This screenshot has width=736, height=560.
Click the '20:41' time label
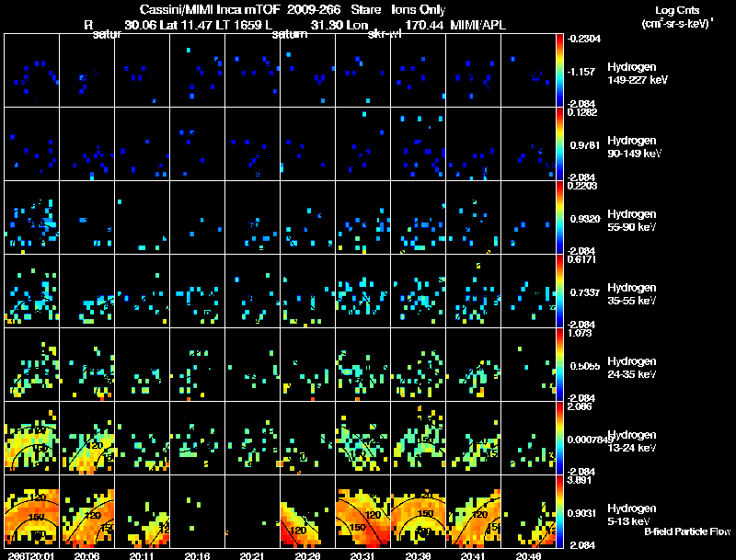point(473,555)
